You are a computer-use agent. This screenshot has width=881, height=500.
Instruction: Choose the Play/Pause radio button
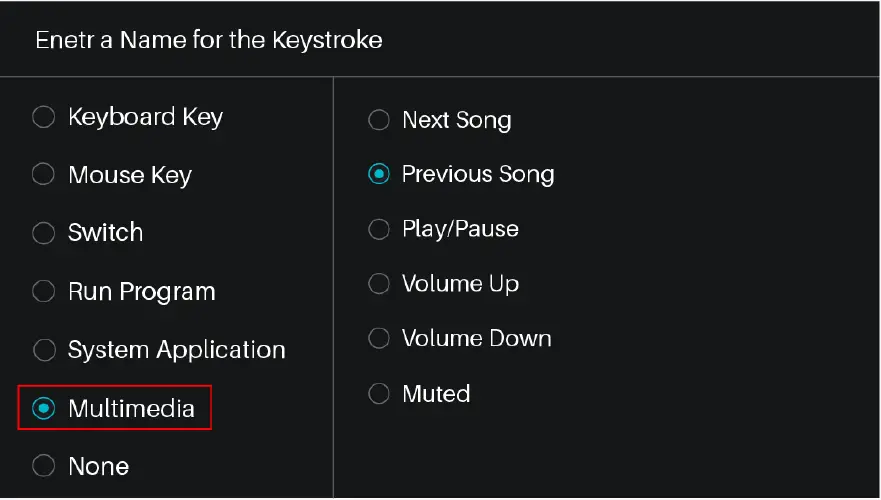(x=378, y=229)
